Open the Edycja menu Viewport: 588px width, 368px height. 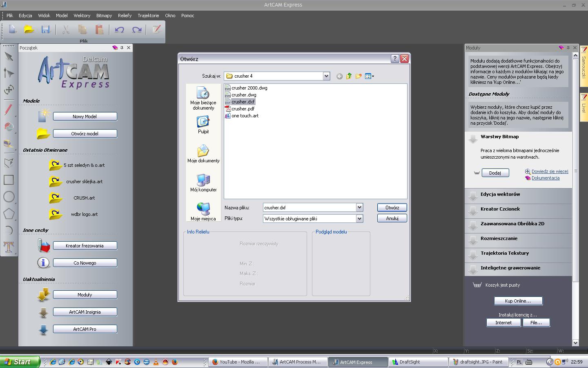pyautogui.click(x=25, y=16)
